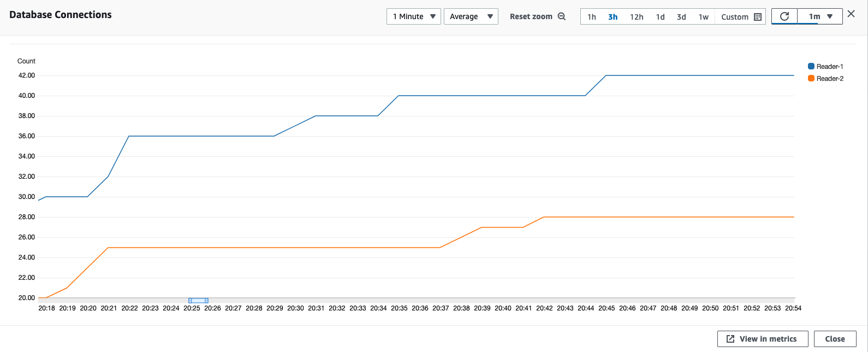Select the 3h time range
Screen dimensions: 868x352
point(613,17)
